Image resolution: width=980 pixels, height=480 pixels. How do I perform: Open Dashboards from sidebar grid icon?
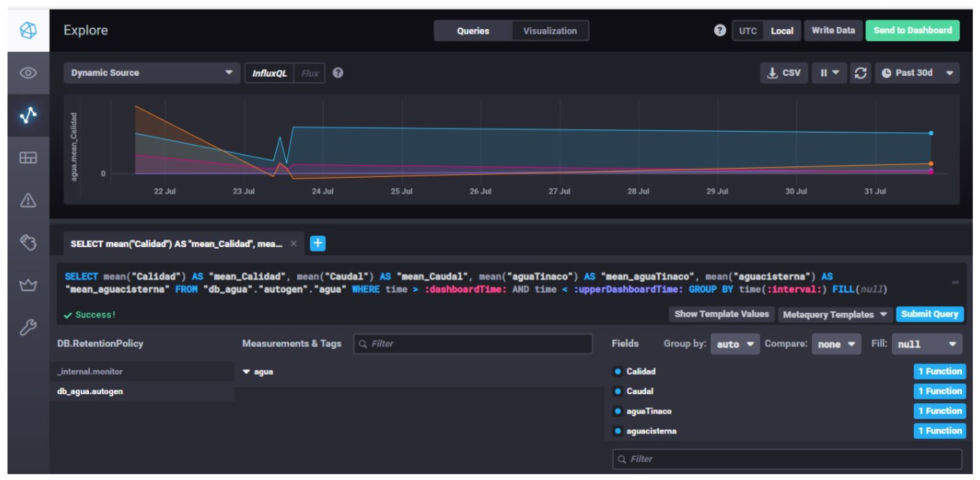coord(28,157)
